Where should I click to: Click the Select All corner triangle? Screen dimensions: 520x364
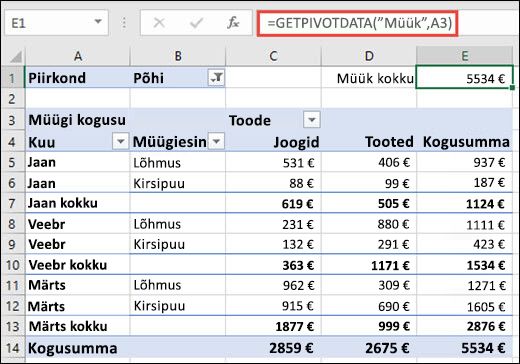(x=16, y=56)
